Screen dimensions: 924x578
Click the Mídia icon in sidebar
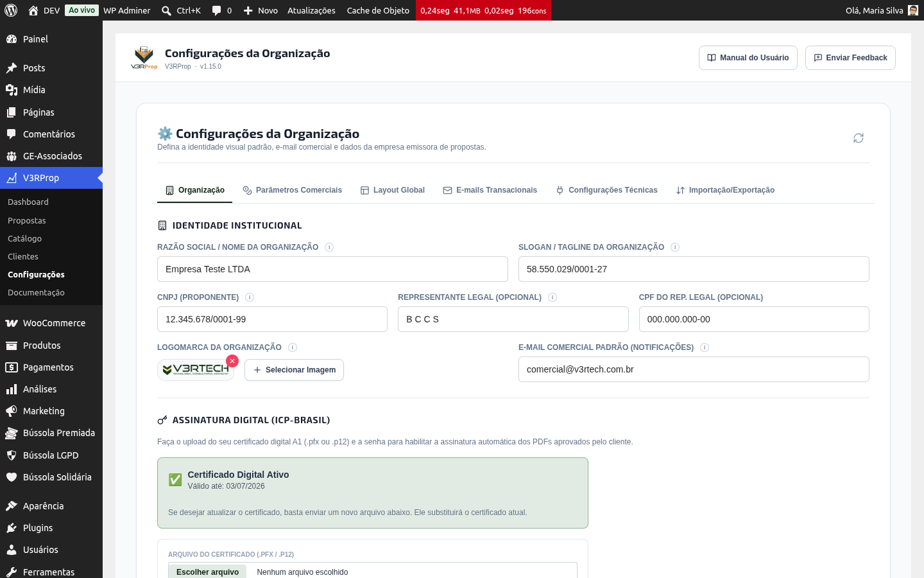[x=12, y=90]
